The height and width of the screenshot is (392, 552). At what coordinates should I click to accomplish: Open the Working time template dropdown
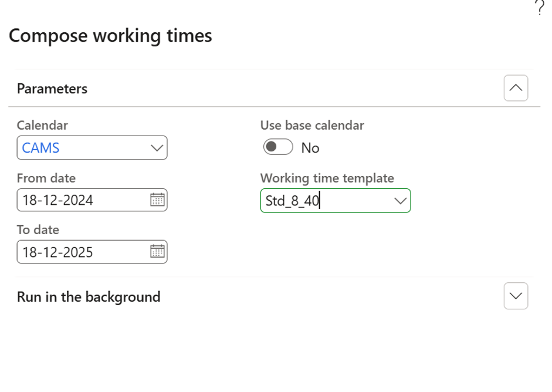pos(401,200)
